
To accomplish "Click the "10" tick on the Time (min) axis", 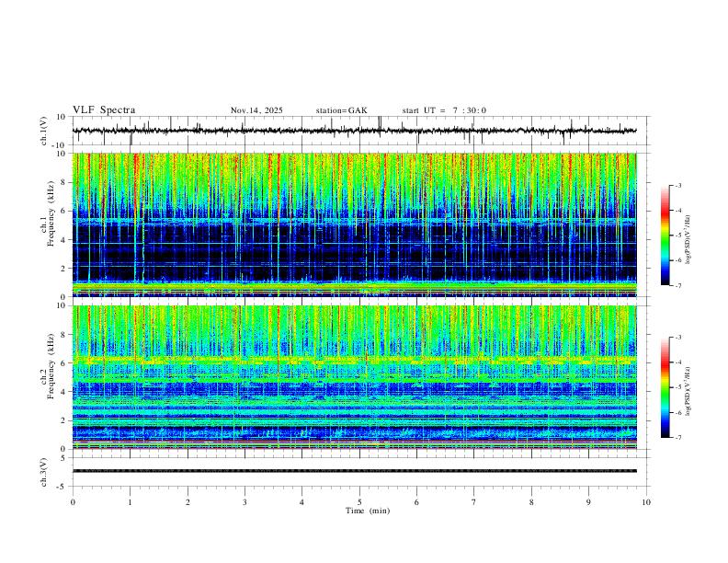I will point(646,502).
